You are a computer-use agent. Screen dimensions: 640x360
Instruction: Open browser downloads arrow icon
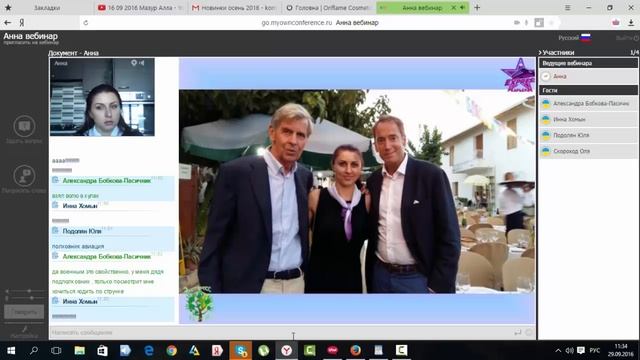click(x=631, y=23)
